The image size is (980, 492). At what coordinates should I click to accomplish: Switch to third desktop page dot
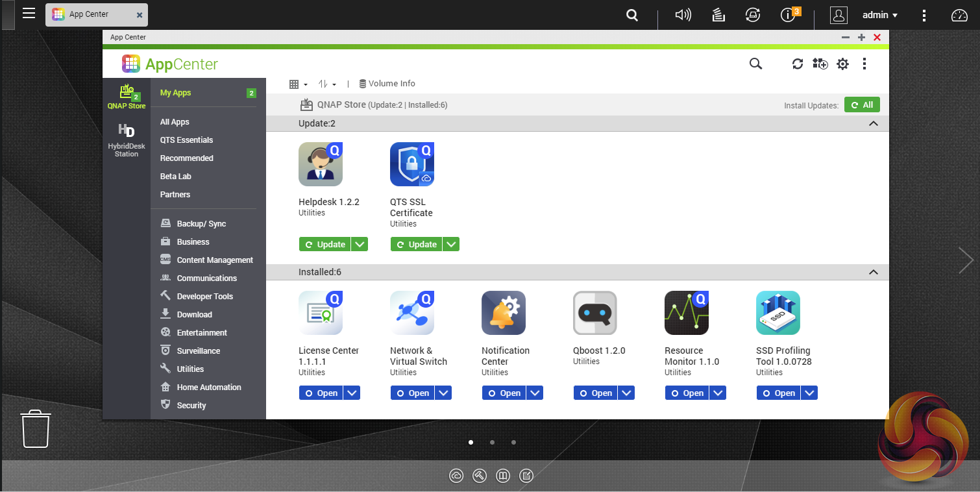point(514,443)
